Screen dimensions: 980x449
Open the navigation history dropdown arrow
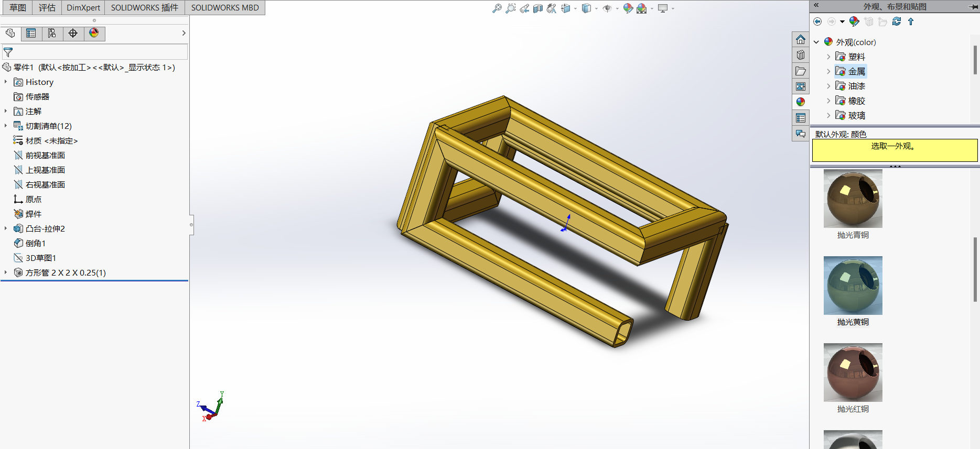pyautogui.click(x=842, y=21)
